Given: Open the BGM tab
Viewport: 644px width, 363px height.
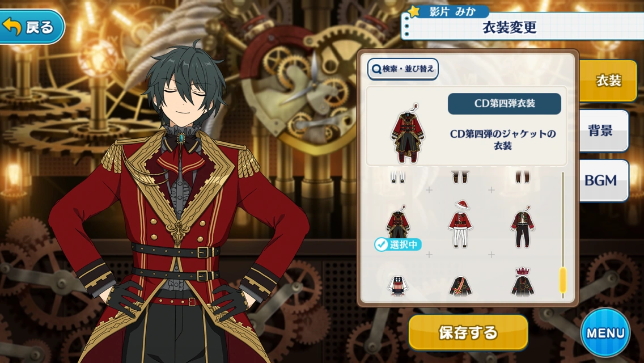Looking at the screenshot, I should coord(603,180).
